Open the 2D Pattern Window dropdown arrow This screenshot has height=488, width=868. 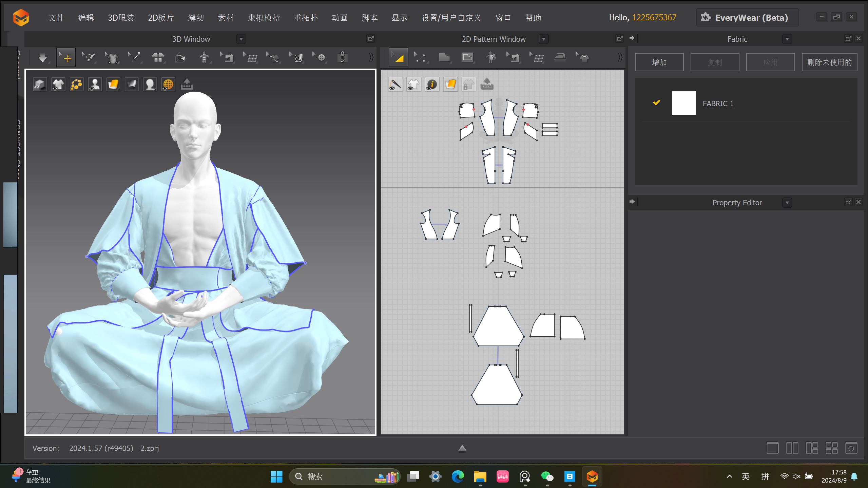(x=543, y=39)
